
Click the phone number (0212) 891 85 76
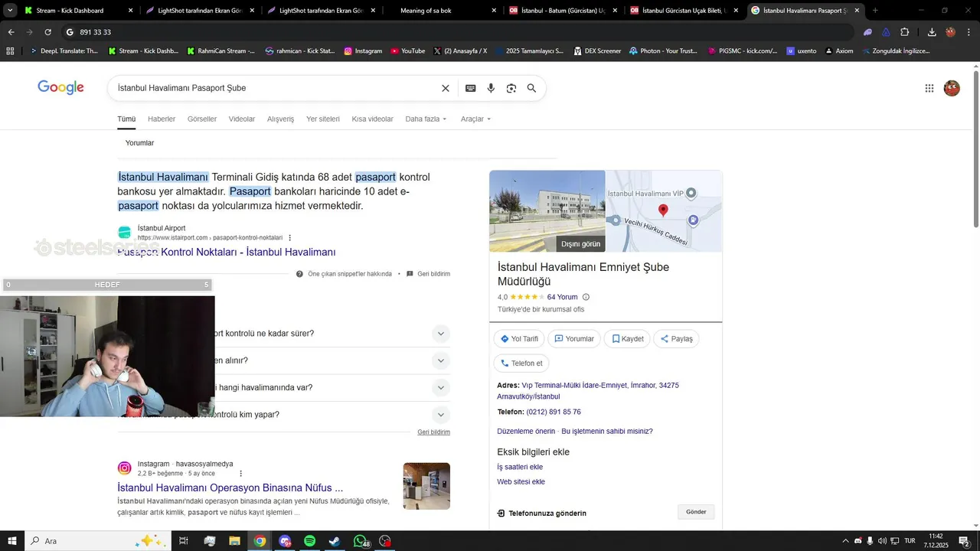point(554,412)
